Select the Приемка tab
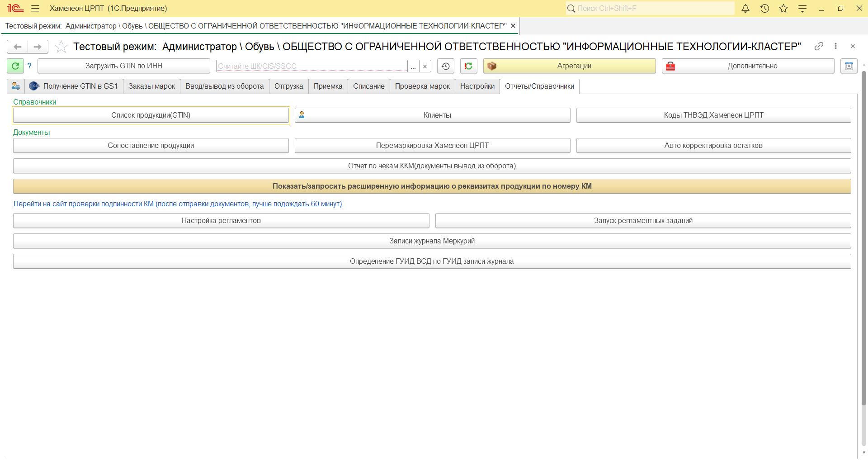This screenshot has width=868, height=466. 328,86
